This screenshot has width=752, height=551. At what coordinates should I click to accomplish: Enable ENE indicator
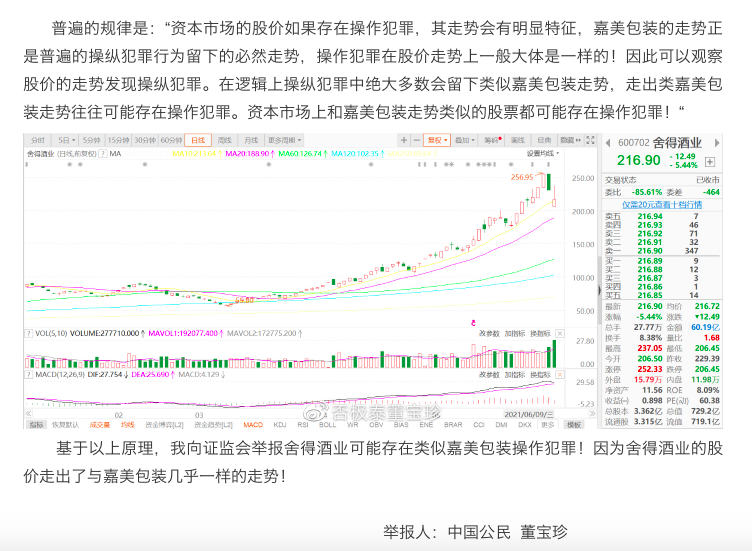426,425
